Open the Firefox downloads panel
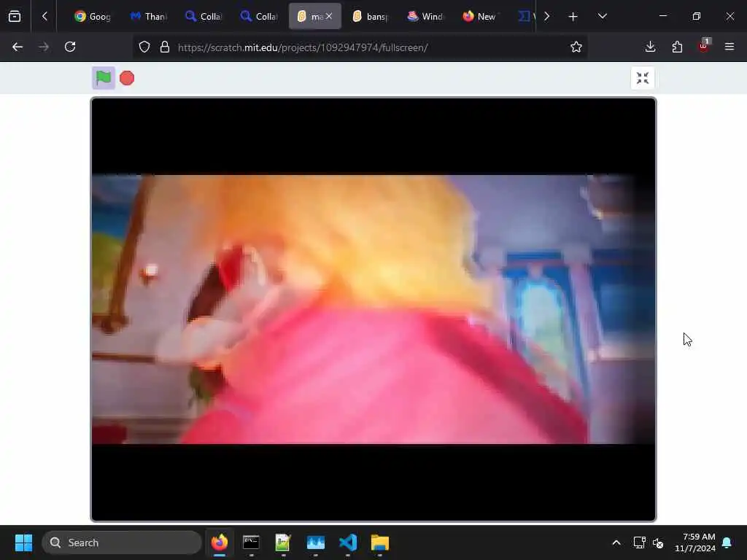Image resolution: width=747 pixels, height=560 pixels. (650, 47)
